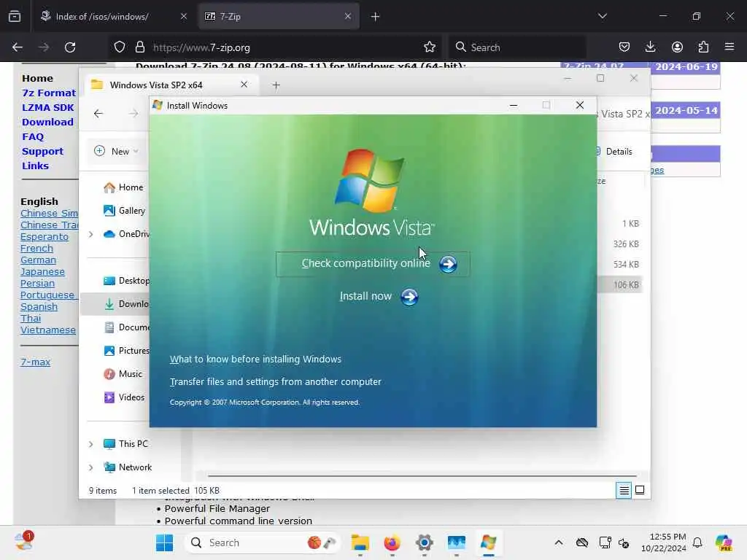Screen dimensions: 747x560
Task: Open Pocket save icon in Firefox toolbar
Action: click(x=624, y=47)
